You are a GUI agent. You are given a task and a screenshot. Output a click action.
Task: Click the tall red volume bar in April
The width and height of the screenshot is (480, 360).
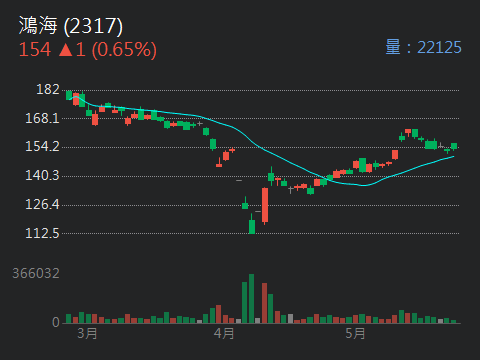[x=264, y=303]
